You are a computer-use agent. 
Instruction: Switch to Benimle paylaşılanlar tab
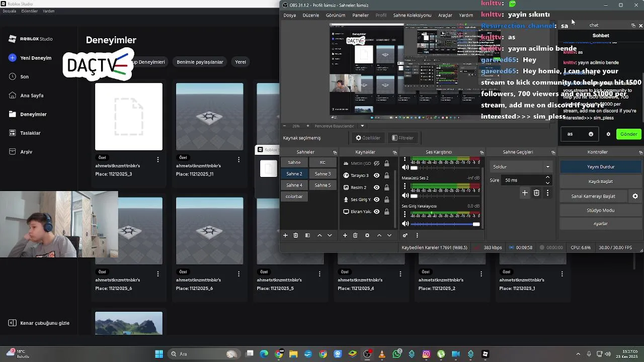tap(200, 62)
